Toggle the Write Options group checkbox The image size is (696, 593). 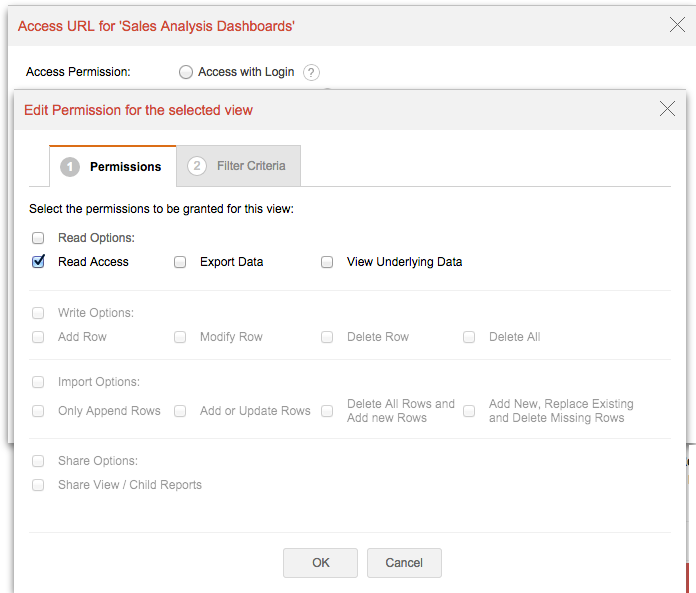tap(38, 313)
